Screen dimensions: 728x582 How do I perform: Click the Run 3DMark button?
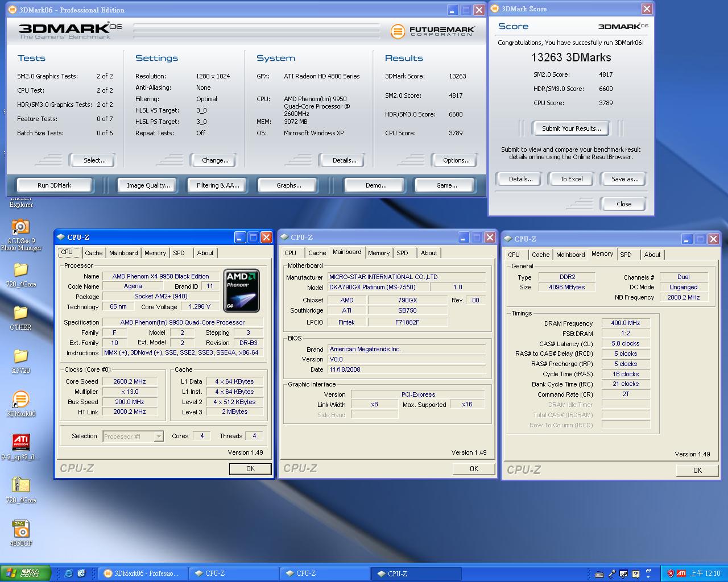(55, 185)
